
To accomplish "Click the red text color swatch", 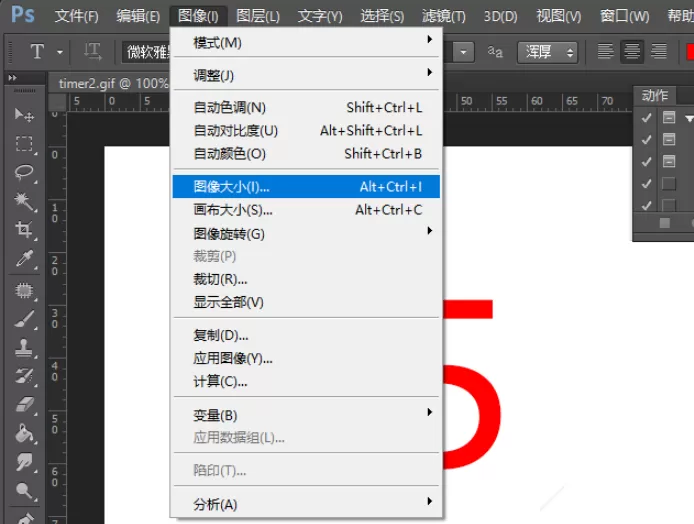I will coord(690,52).
